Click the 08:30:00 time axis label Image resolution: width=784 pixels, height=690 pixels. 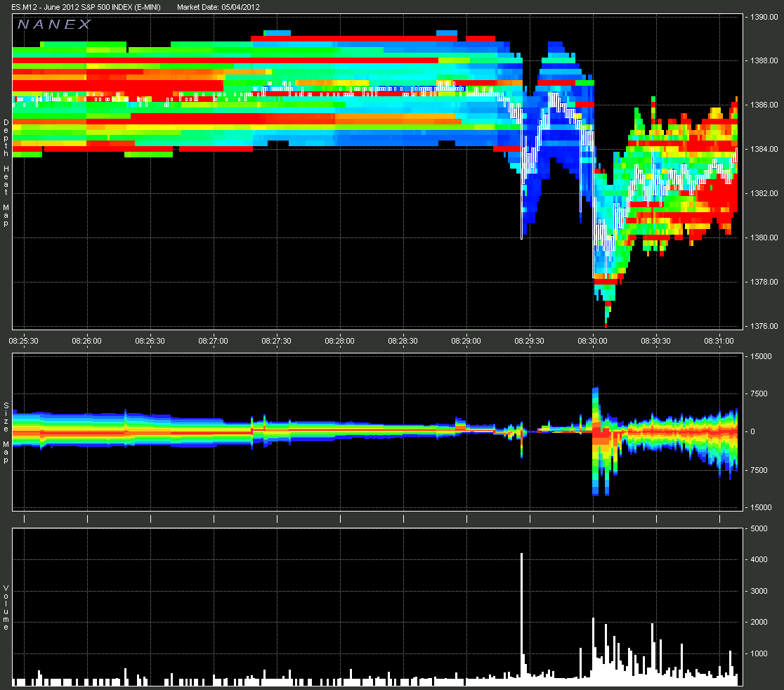click(592, 341)
